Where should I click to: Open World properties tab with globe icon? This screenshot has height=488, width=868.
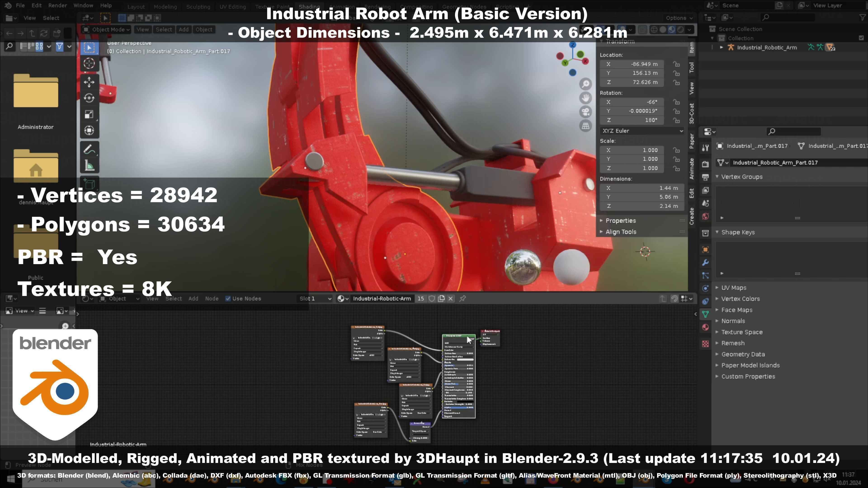click(x=705, y=216)
